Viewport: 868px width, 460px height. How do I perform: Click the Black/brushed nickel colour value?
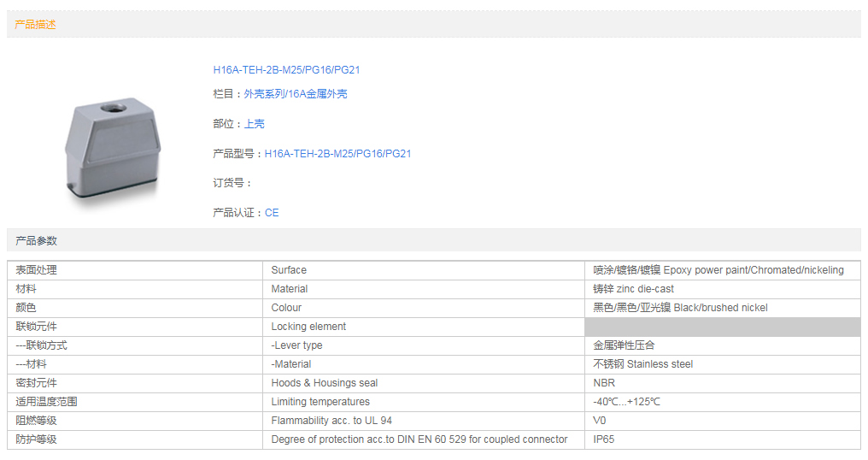pos(680,308)
